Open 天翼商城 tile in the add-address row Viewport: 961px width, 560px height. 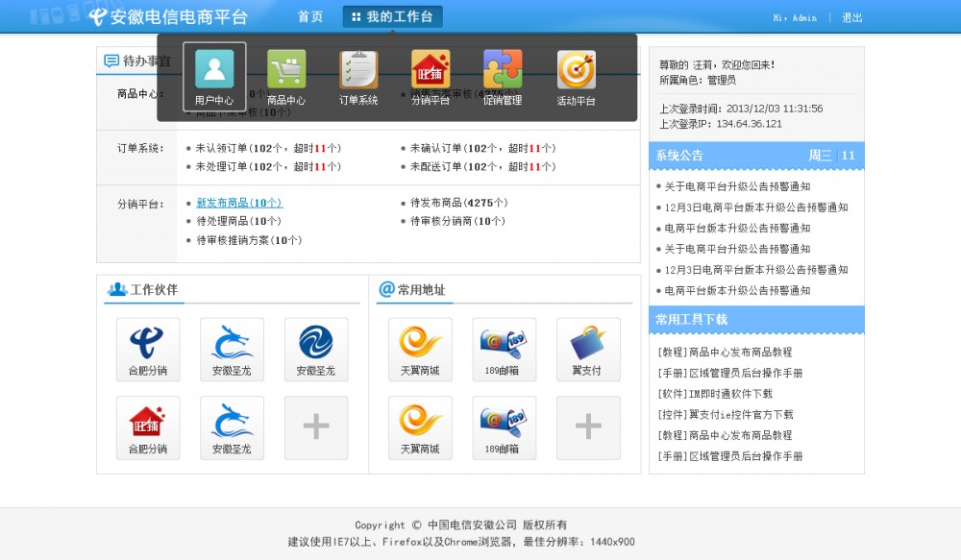(x=420, y=427)
